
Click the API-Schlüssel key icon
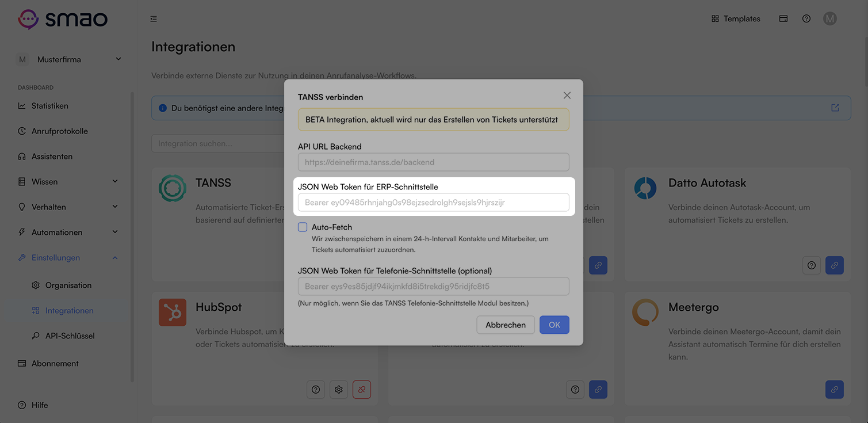click(x=36, y=336)
